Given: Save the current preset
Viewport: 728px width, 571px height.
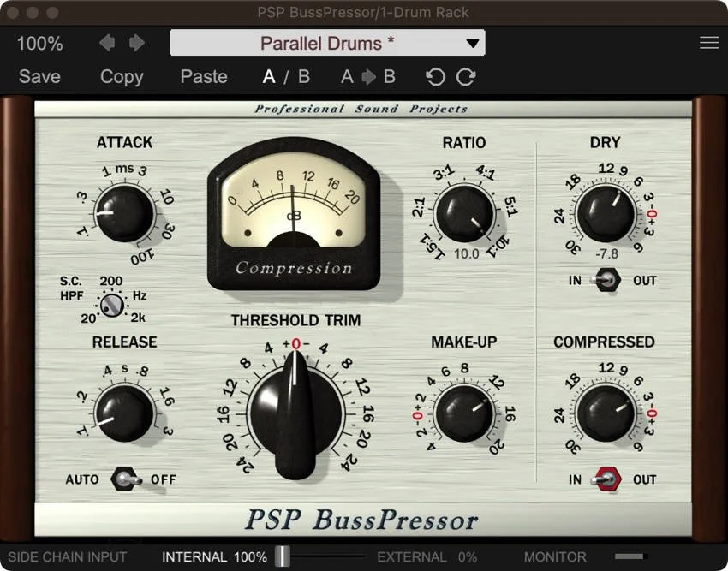Looking at the screenshot, I should [39, 76].
